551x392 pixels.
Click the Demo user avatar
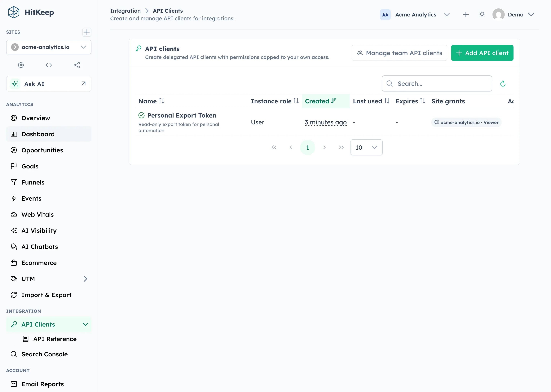(x=498, y=15)
